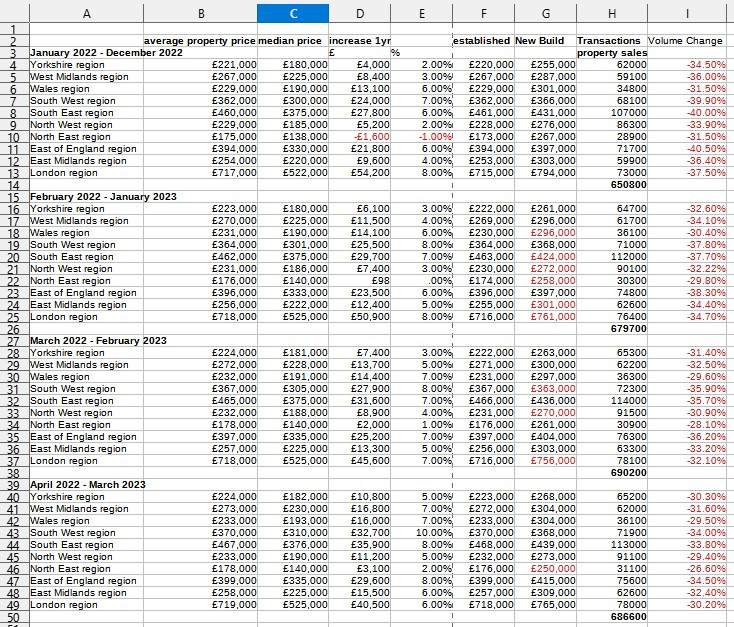
Task: Click 'established' header cell
Action: click(x=484, y=41)
